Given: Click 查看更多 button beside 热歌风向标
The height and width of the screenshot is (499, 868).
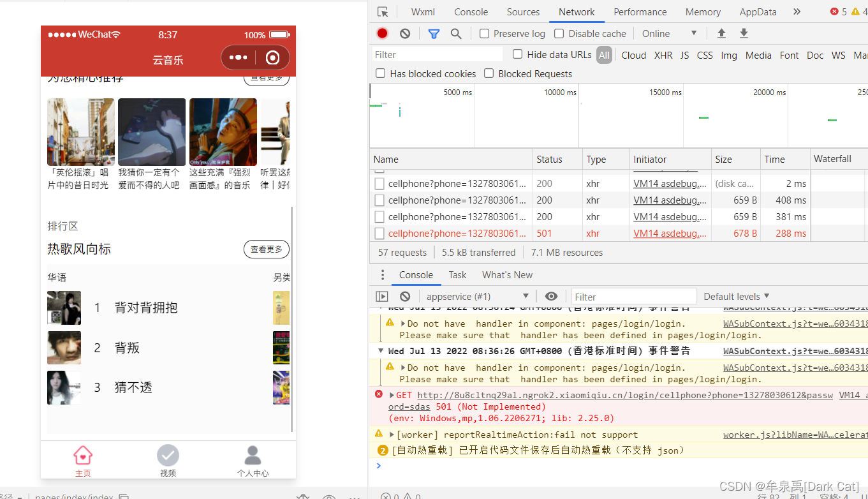Looking at the screenshot, I should point(267,249).
